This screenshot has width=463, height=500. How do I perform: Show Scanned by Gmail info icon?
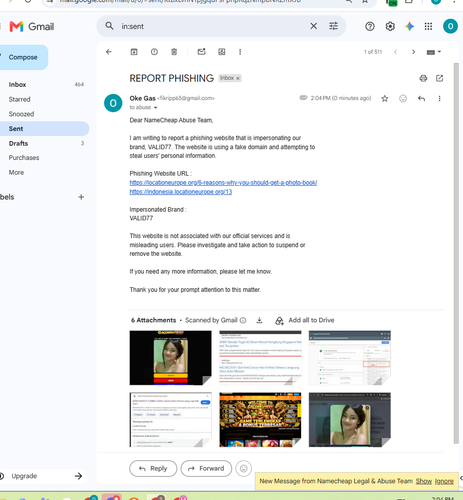click(243, 320)
